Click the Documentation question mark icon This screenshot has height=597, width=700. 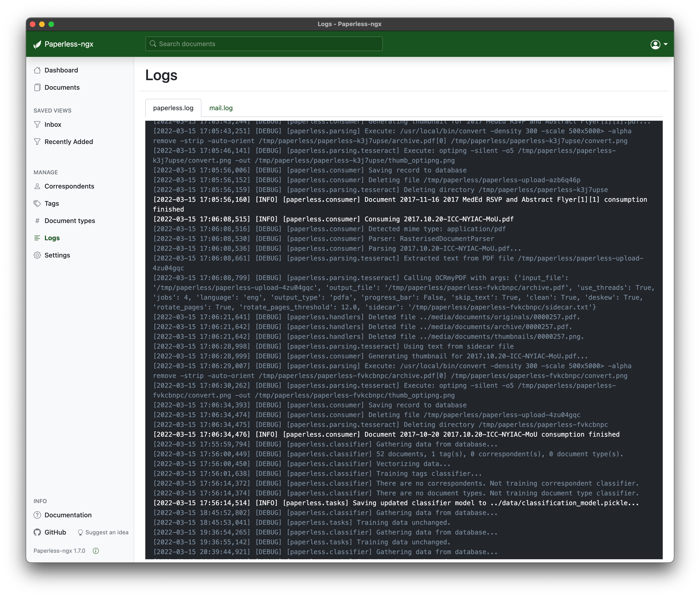pos(37,515)
